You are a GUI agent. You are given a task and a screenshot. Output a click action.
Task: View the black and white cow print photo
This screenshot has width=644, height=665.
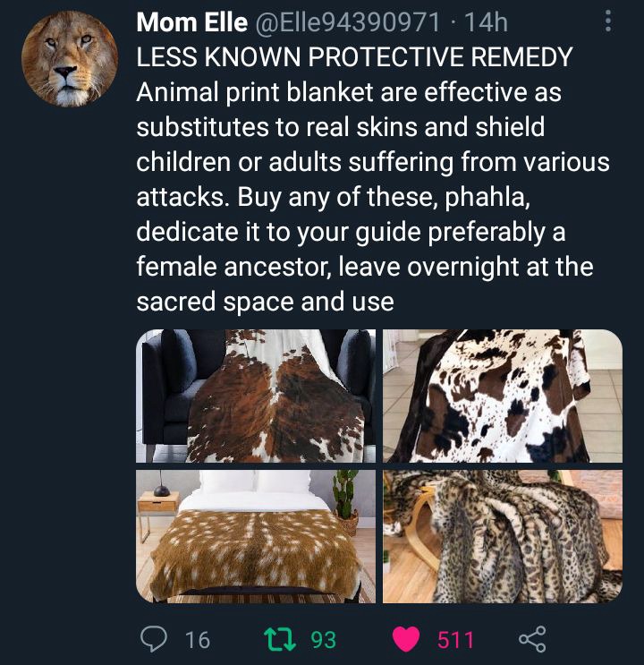pos(503,396)
